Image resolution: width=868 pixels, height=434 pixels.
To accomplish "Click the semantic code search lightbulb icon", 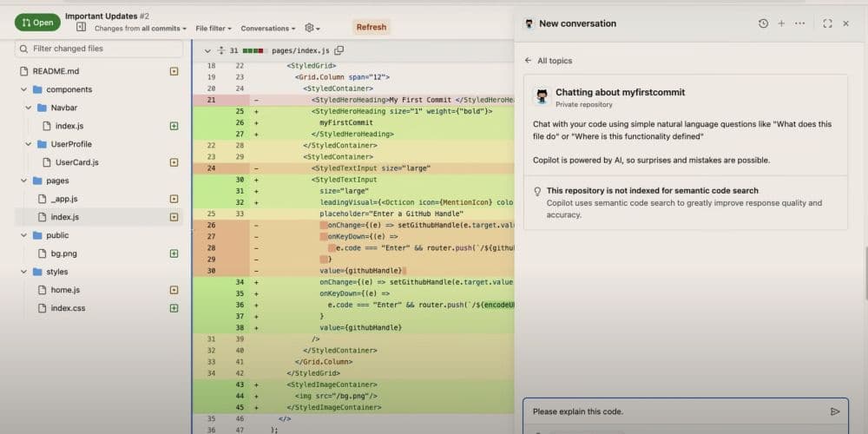I will pyautogui.click(x=537, y=192).
